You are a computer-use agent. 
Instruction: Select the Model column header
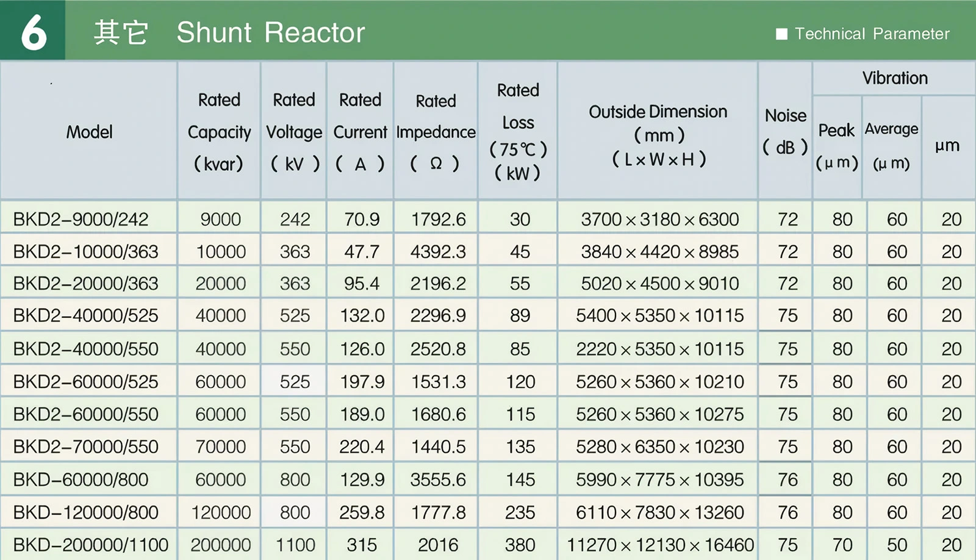coord(89,132)
